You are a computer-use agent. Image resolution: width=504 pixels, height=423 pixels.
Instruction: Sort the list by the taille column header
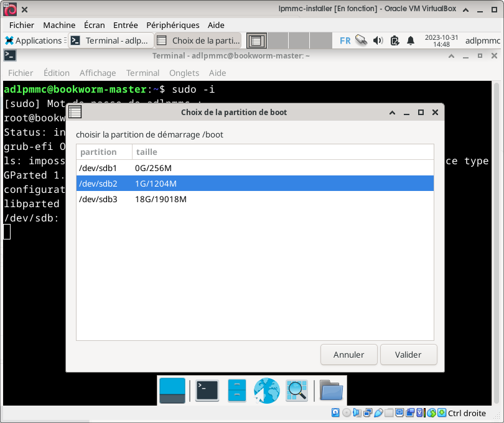(283, 152)
